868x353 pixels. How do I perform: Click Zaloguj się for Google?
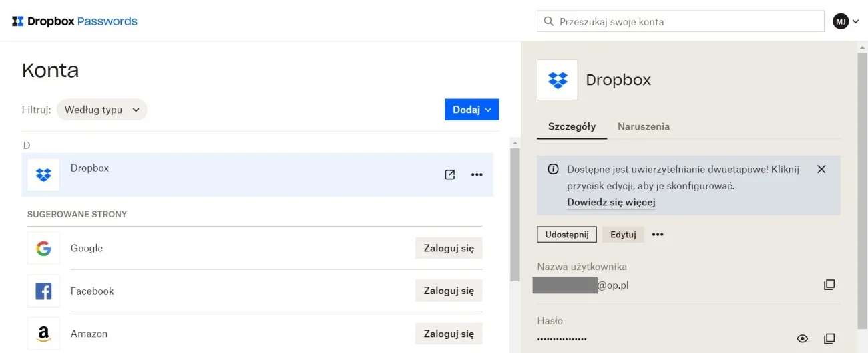(449, 248)
